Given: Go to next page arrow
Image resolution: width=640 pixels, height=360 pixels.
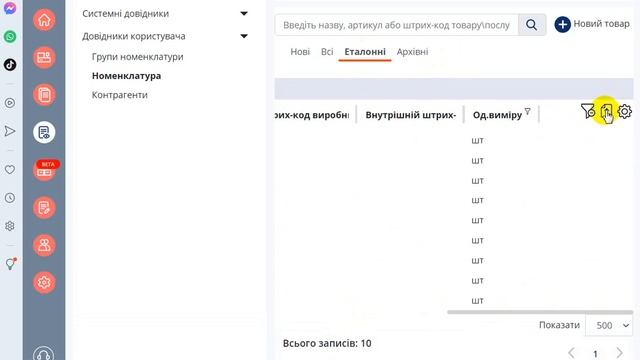Looking at the screenshot, I should [x=620, y=353].
